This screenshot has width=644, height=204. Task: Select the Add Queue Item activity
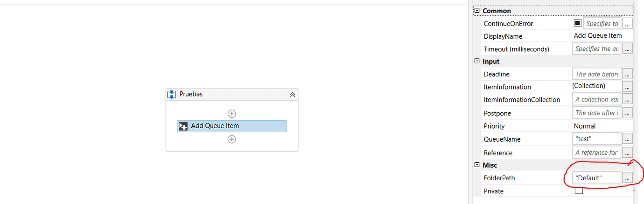point(232,126)
